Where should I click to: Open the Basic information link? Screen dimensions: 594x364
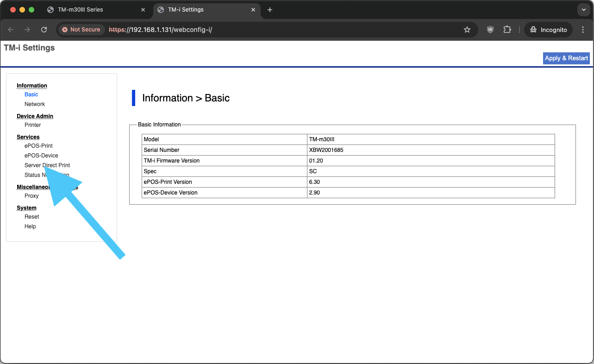31,94
